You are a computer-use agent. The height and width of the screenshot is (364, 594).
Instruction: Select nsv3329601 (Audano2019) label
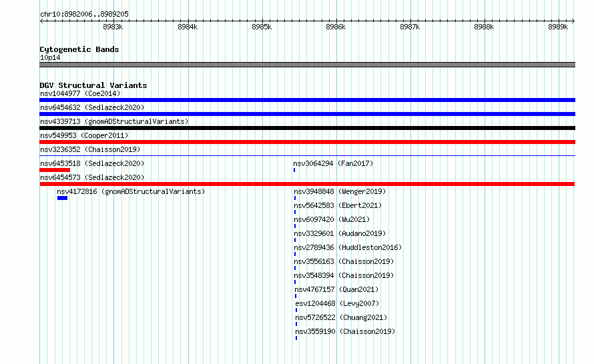[340, 233]
